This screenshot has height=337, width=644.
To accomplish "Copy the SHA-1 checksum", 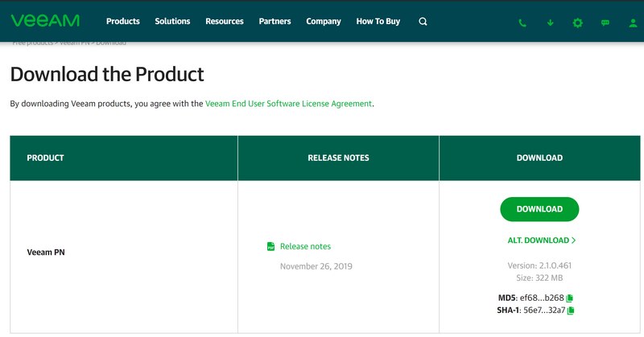I will [572, 310].
